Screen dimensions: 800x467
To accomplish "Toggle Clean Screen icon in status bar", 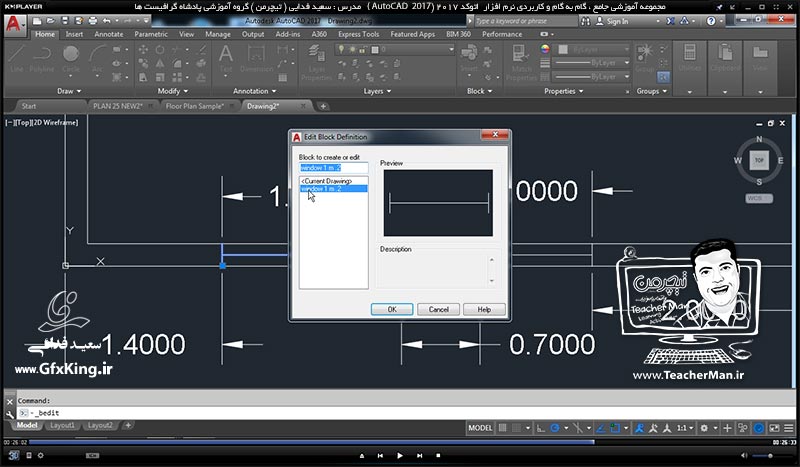I will tap(774, 428).
